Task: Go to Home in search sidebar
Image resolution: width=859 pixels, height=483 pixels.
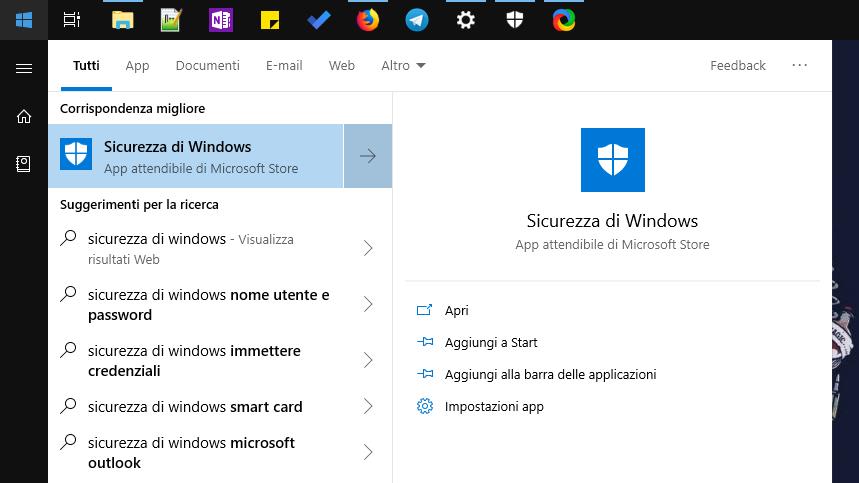Action: coord(24,116)
